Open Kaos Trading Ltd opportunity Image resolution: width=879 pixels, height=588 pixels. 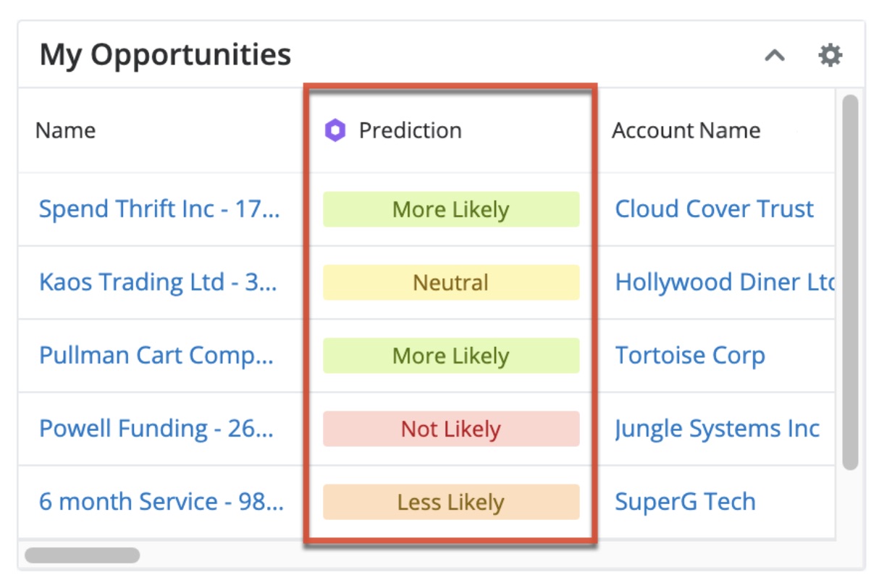(158, 282)
